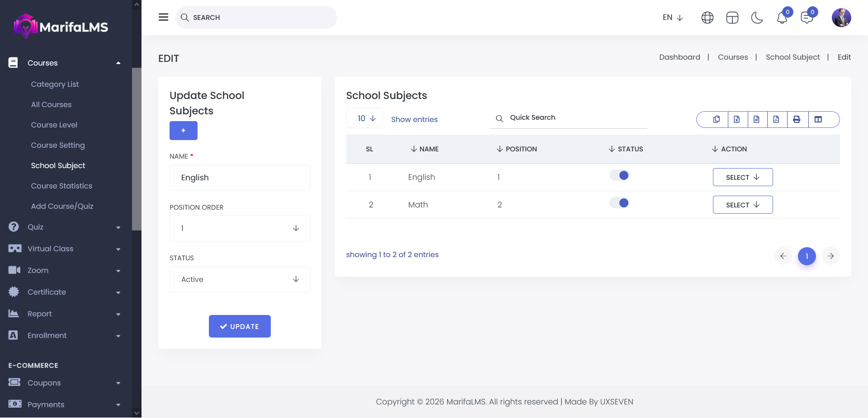Toggle status switch for English
Image resolution: width=868 pixels, height=418 pixels.
[x=619, y=175]
